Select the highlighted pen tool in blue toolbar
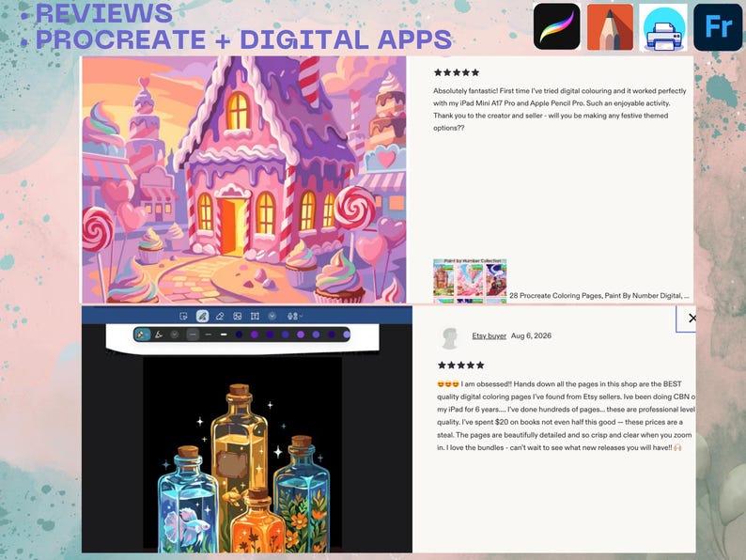 202,316
